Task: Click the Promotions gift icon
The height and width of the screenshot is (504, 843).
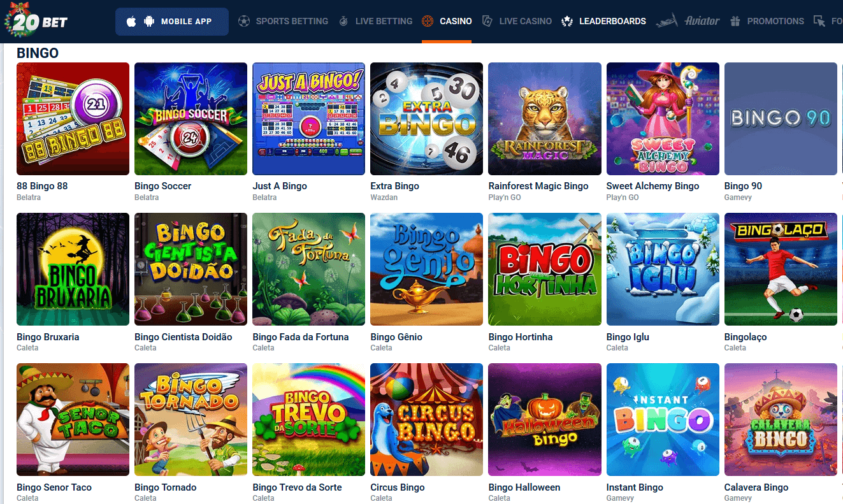Action: (x=735, y=21)
